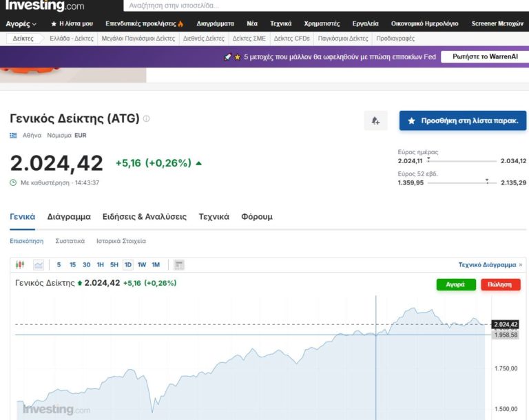The width and height of the screenshot is (529, 420).
Task: Open the Screener Μετοχών menu
Action: pos(497,23)
